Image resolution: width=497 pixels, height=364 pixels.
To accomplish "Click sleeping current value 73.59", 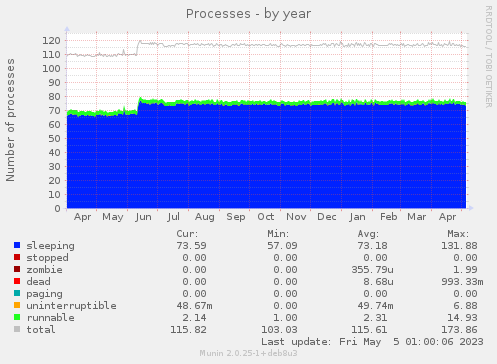I will pos(191,246).
